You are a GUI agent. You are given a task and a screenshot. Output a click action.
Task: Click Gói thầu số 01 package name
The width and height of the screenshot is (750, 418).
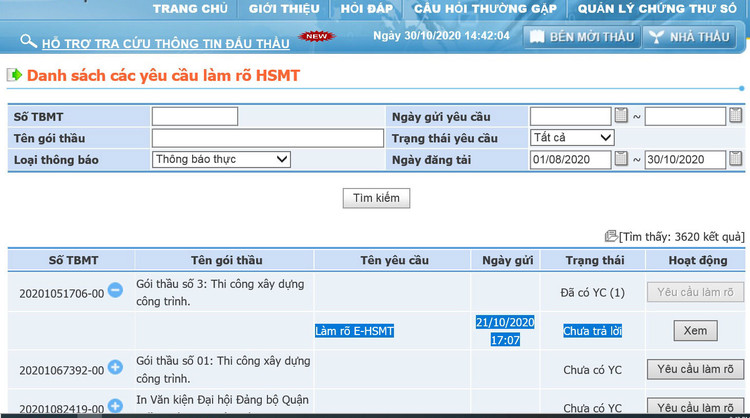(223, 370)
